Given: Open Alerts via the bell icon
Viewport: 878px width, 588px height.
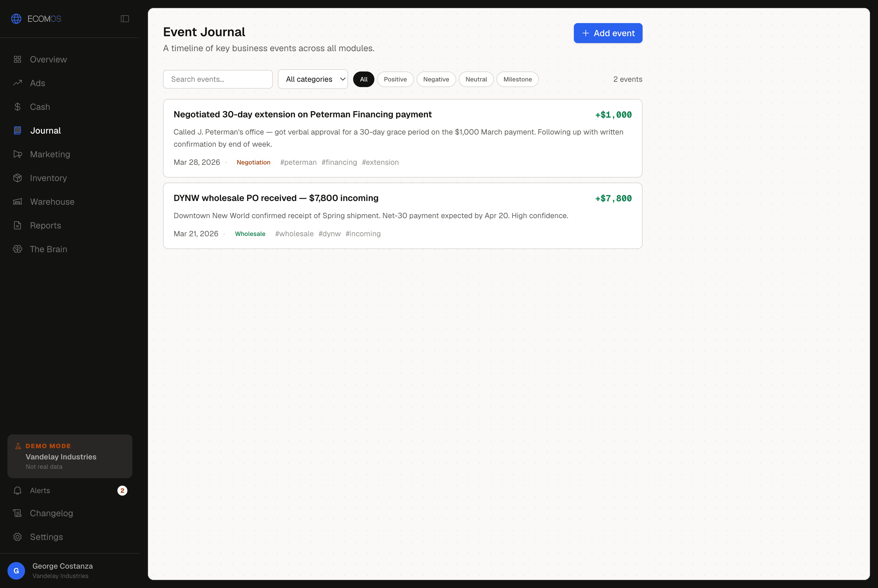Looking at the screenshot, I should click(x=17, y=491).
